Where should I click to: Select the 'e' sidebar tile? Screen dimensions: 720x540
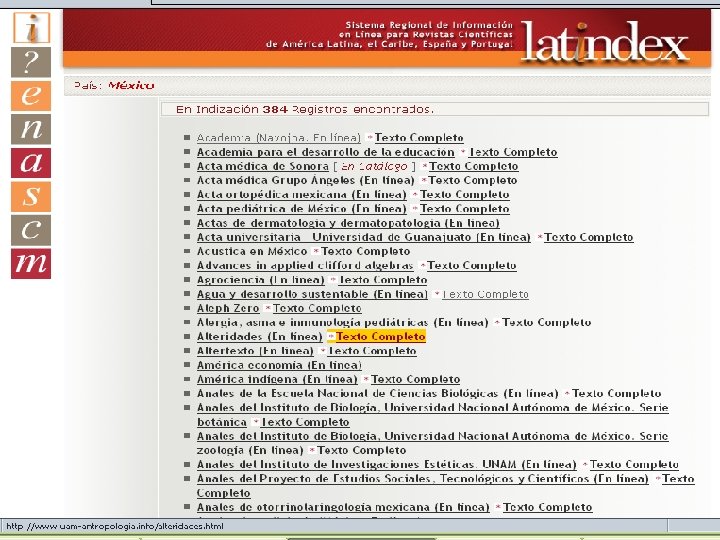click(x=31, y=96)
